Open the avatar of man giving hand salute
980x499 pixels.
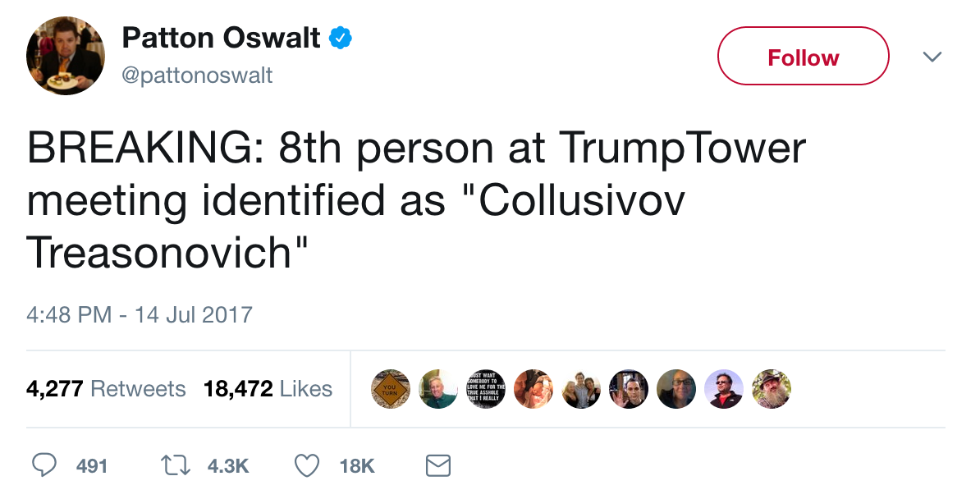628,389
